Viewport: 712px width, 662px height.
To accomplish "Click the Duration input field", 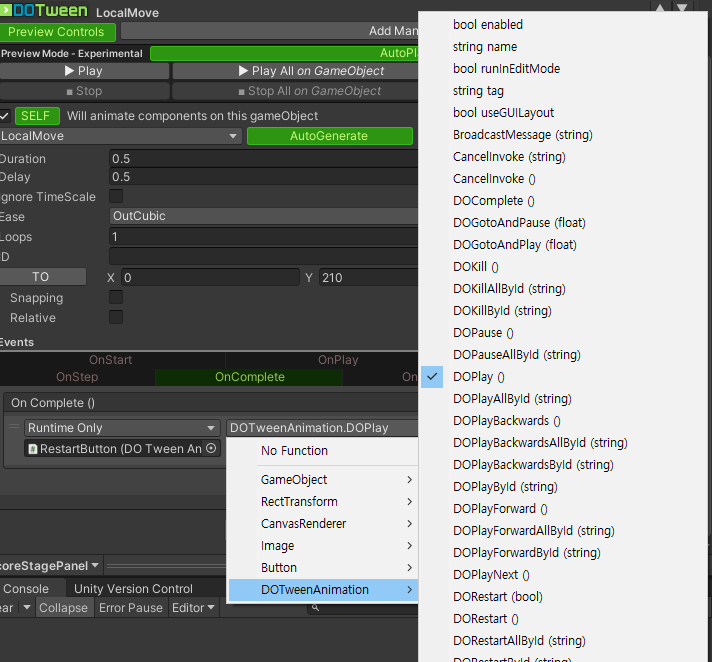I will [264, 158].
